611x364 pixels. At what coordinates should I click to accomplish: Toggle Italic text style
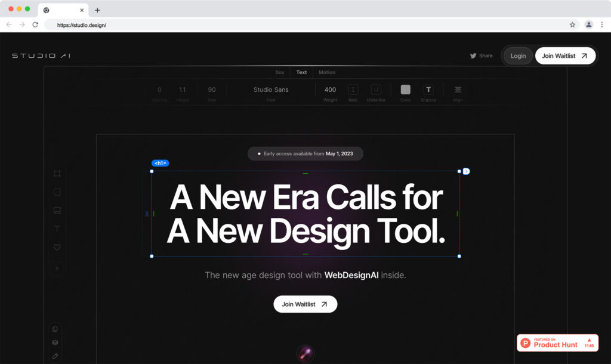click(x=353, y=90)
